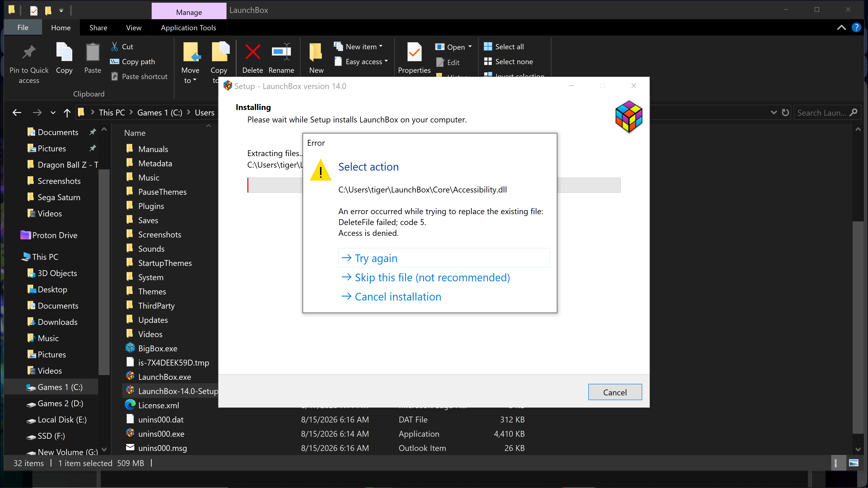Open the Move to dropdown
This screenshot has width=868, height=488.
coord(190,75)
